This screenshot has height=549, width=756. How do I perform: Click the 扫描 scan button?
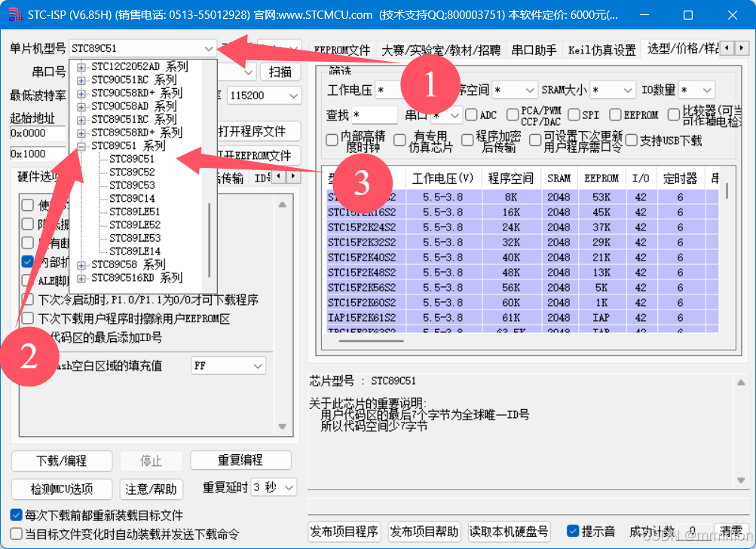[280, 72]
